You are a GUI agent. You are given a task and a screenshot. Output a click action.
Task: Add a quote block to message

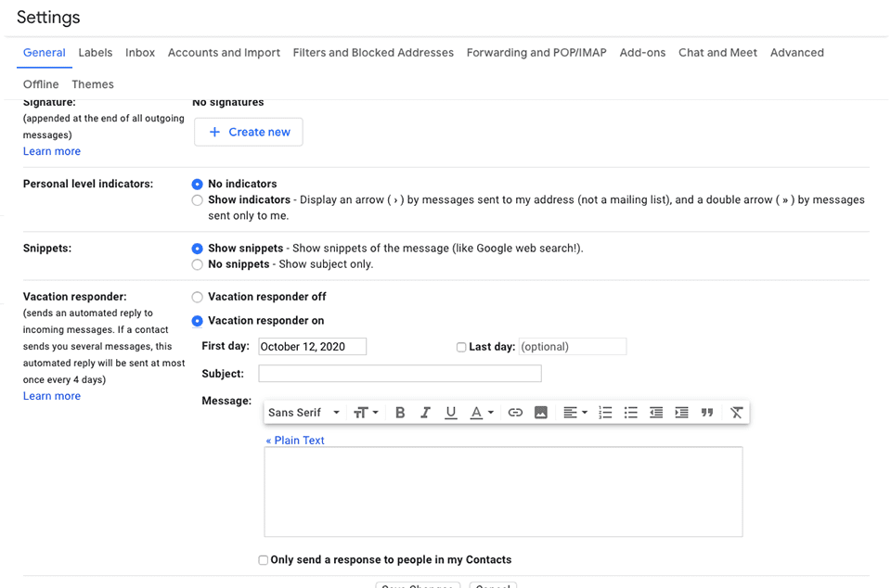pyautogui.click(x=707, y=413)
